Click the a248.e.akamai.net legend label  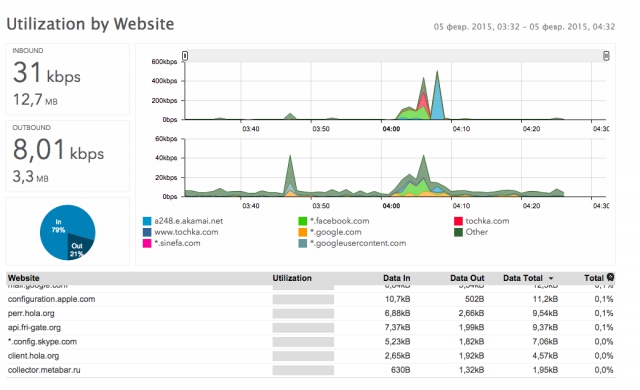(x=189, y=221)
